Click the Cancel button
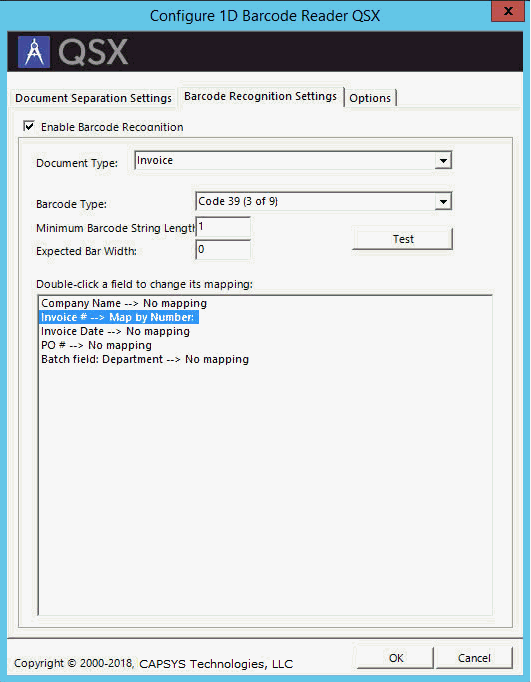The image size is (531, 682). 474,658
